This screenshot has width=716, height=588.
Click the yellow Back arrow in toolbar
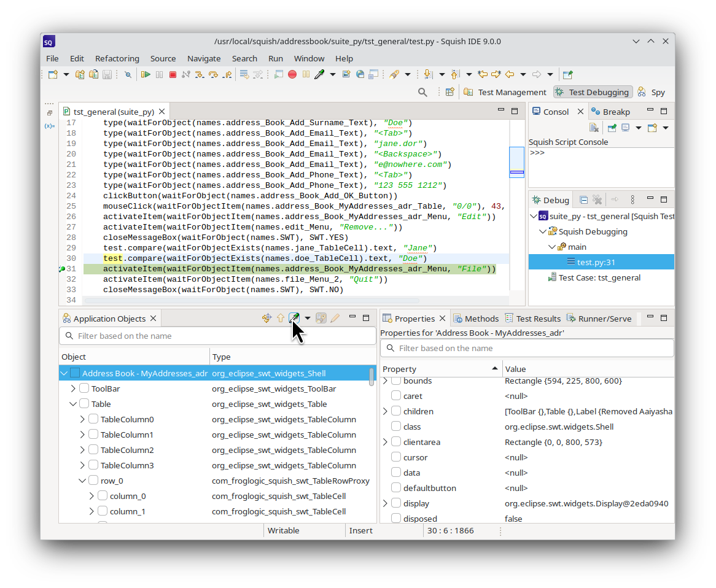510,75
